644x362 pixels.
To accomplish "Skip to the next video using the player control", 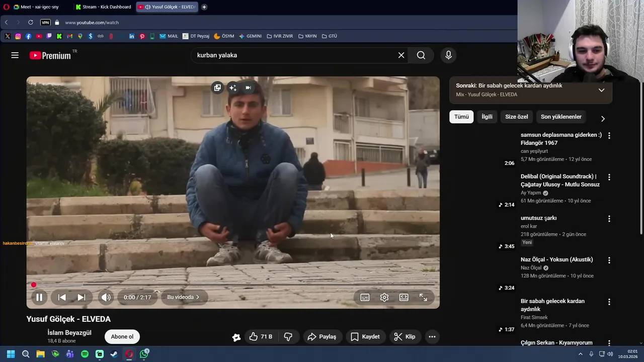I will coord(81,297).
